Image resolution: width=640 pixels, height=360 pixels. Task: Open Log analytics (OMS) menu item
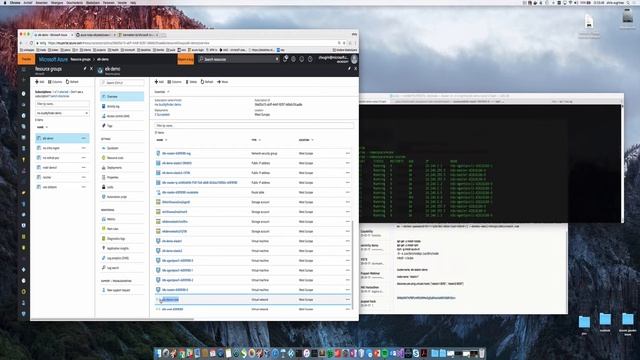pyautogui.click(x=122, y=258)
